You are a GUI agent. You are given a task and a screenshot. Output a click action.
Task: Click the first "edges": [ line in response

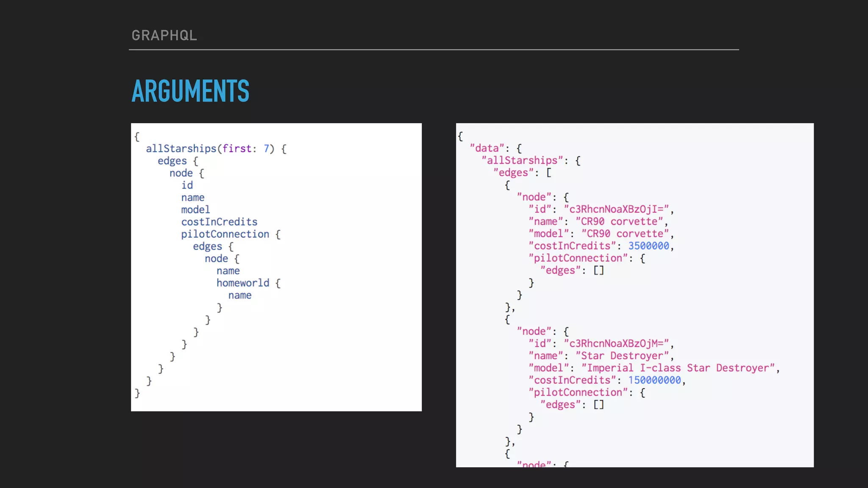coord(522,173)
